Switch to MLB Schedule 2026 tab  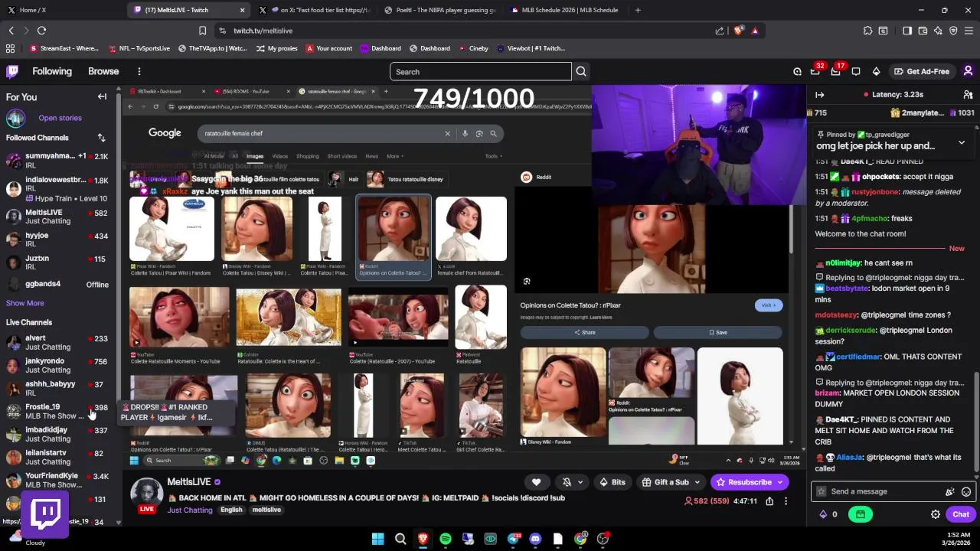coord(567,10)
